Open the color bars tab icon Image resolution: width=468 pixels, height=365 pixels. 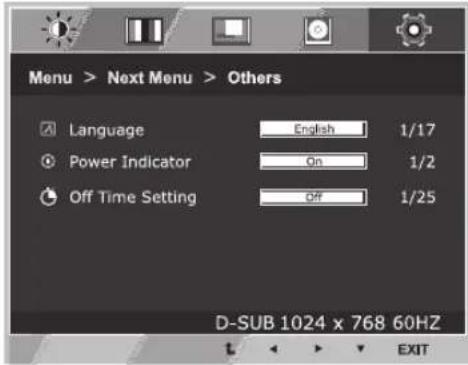point(144,31)
